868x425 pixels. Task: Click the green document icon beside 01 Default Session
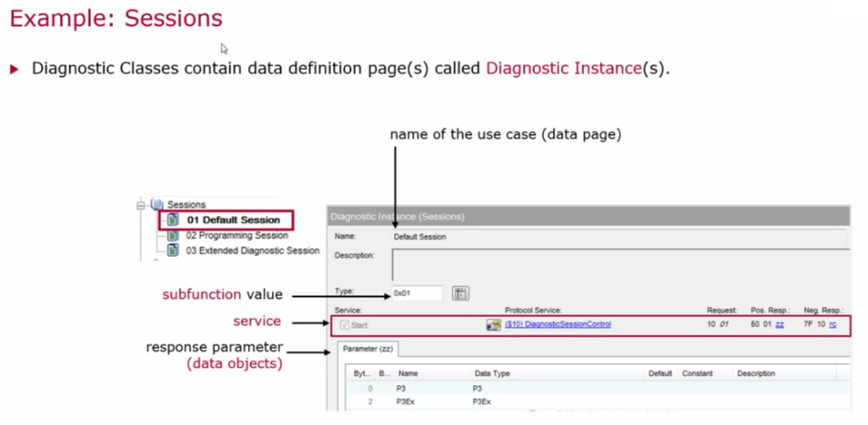point(173,220)
